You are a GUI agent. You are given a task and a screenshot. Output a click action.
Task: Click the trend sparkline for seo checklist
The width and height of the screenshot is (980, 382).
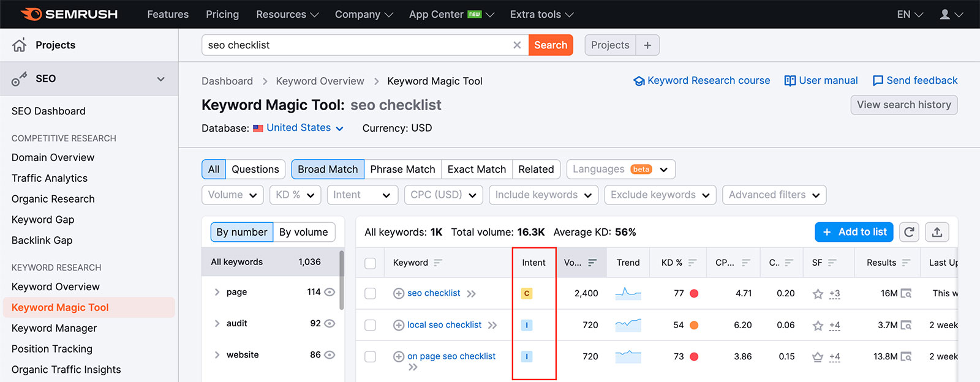coord(628,293)
